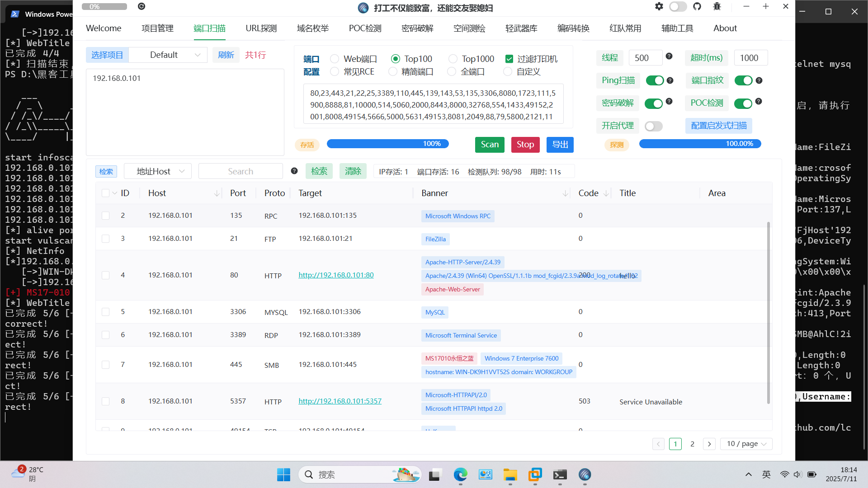Open the 地址Host search field dropdown
868x488 pixels.
157,171
